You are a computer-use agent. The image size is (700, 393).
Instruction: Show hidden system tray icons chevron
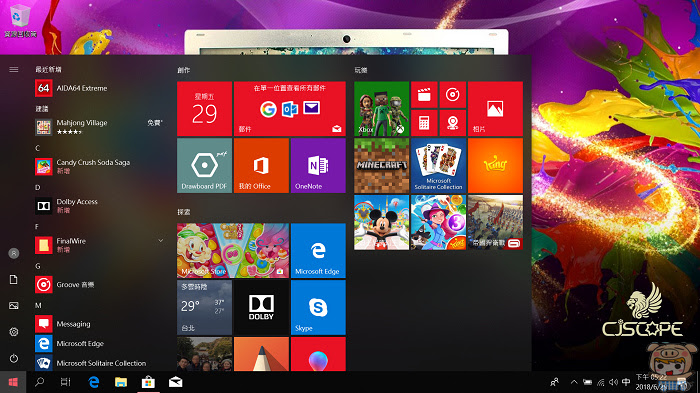point(574,382)
